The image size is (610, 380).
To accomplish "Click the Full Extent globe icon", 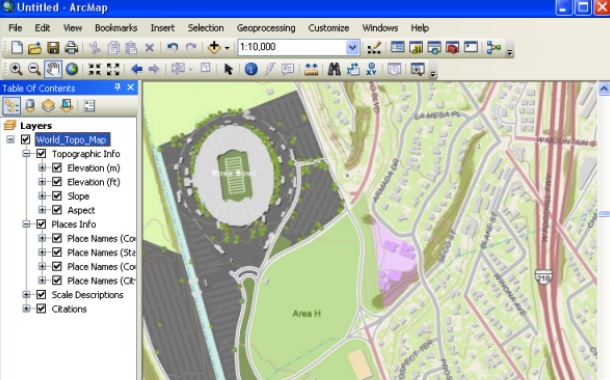I will pyautogui.click(x=72, y=69).
